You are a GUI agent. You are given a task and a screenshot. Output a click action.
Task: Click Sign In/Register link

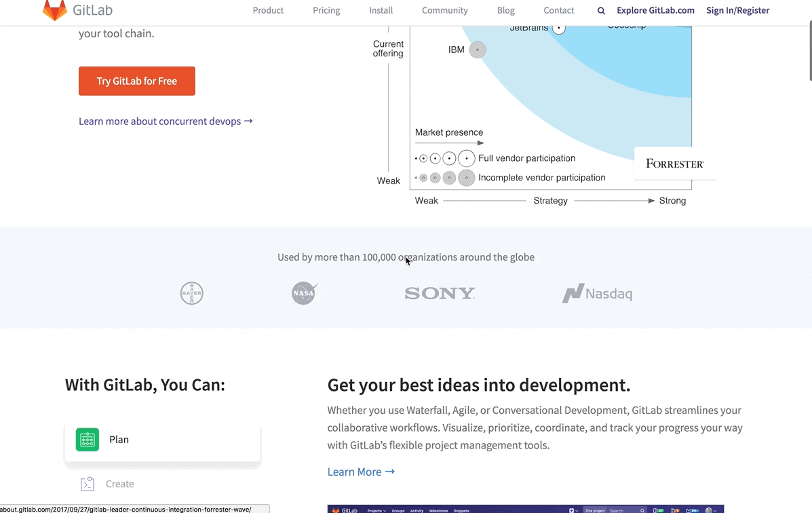(737, 10)
